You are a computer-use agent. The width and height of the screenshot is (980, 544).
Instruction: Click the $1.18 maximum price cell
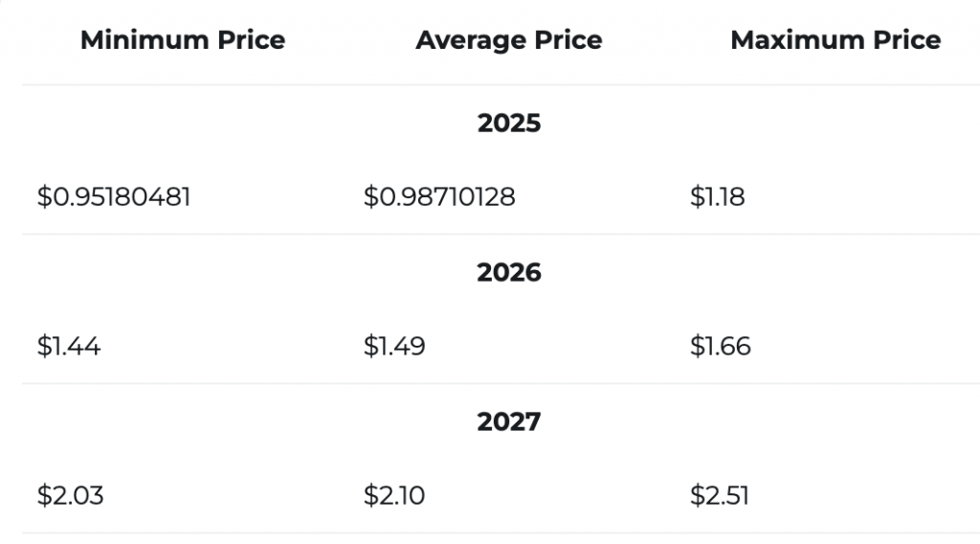[718, 196]
